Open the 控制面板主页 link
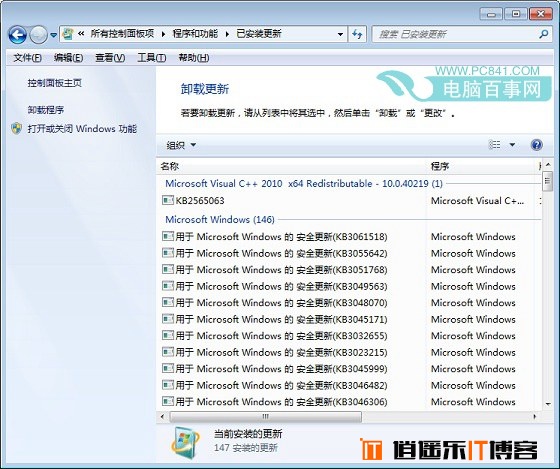This screenshot has height=469, width=560. click(55, 83)
